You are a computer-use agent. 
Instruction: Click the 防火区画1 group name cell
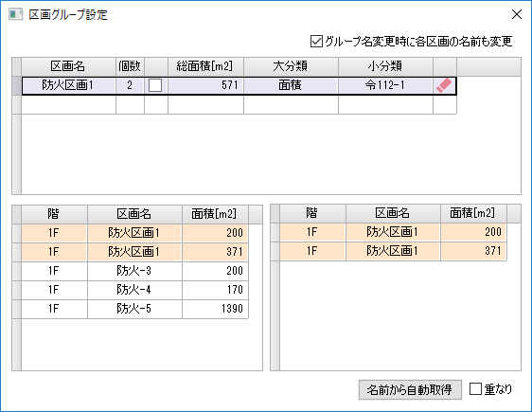click(68, 85)
